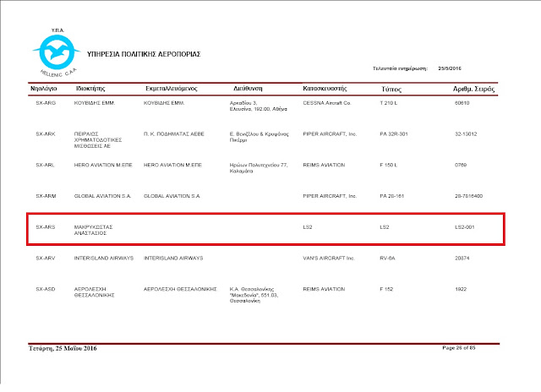The height and width of the screenshot is (392, 541).
Task: Click the 'Αριθμ. Σειράς' column header
Action: click(x=473, y=89)
